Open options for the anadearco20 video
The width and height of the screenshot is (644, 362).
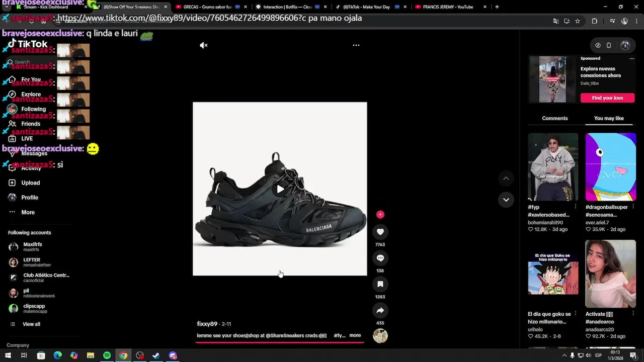[633, 314]
